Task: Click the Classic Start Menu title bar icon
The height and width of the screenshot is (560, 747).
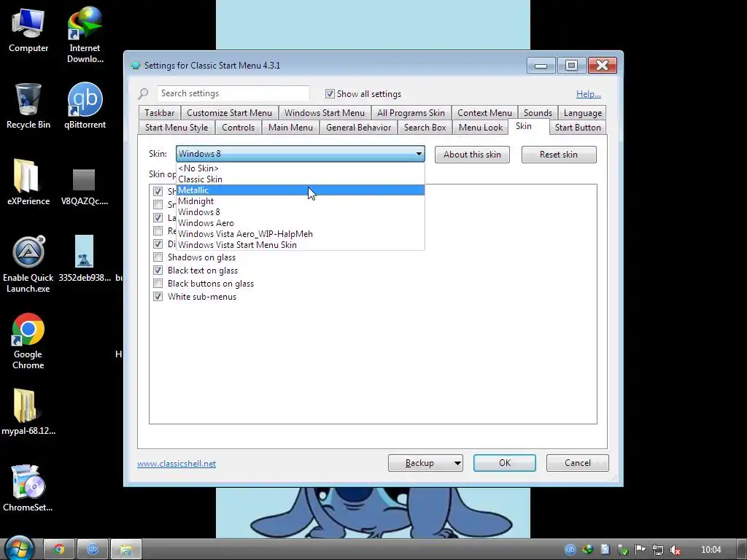Action: [135, 65]
